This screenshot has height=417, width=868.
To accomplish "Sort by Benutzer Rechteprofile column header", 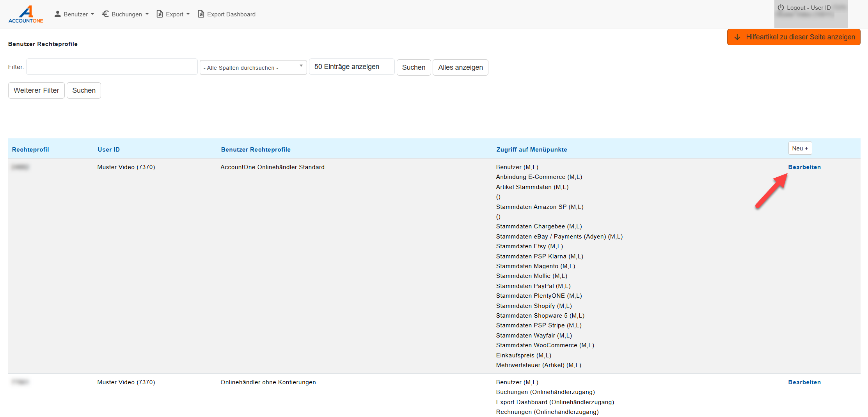I will click(256, 150).
